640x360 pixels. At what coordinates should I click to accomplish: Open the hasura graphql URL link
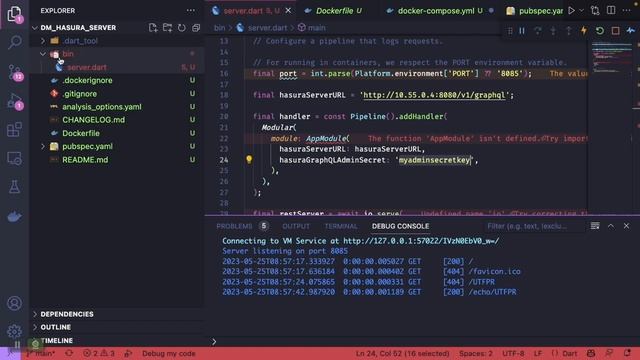434,95
